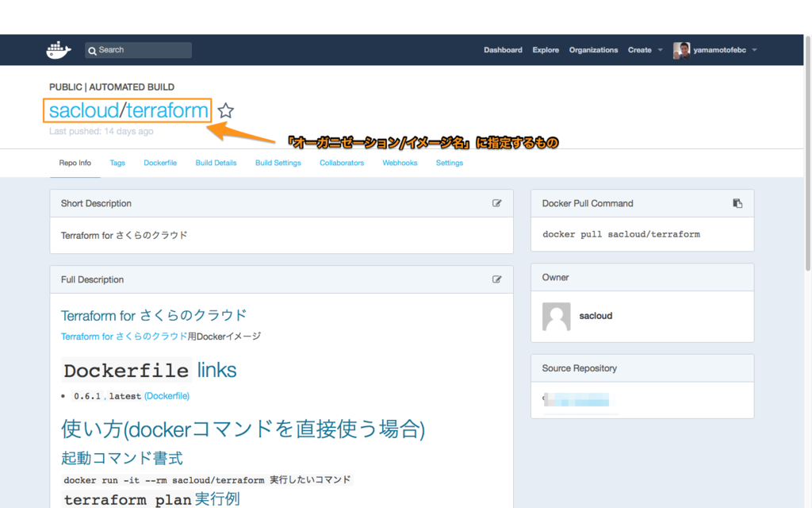Click the terraform repository name in title
The height and width of the screenshot is (508, 812).
click(x=167, y=110)
